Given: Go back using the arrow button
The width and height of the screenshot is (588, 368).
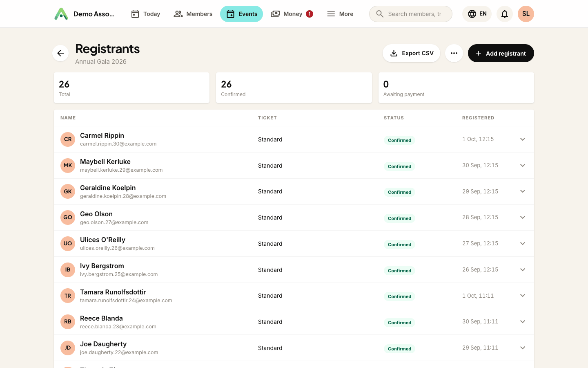Looking at the screenshot, I should pyautogui.click(x=60, y=53).
